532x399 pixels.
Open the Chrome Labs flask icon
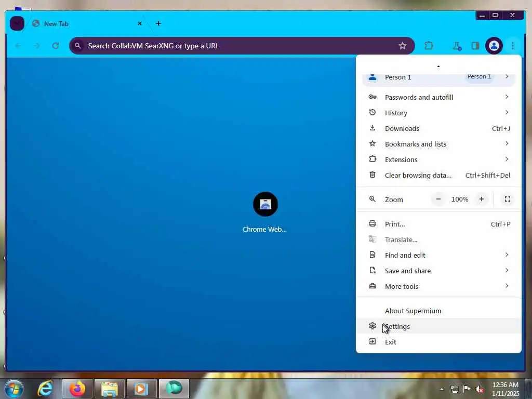(x=457, y=46)
